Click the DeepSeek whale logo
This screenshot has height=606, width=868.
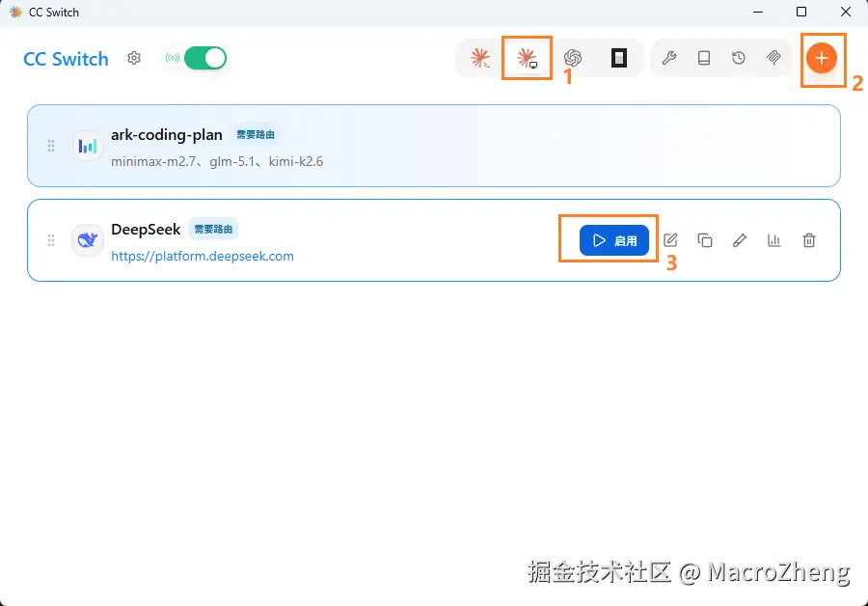(88, 240)
